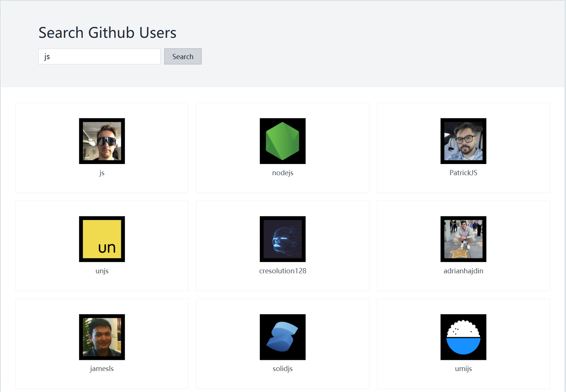The width and height of the screenshot is (566, 392).
Task: Open the nodejs green hexagon avatar
Action: 283,141
